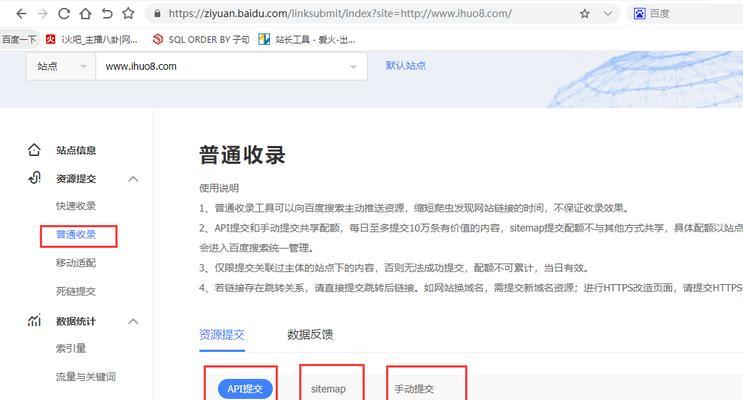Viewport: 743px width, 400px height.
Task: Select 死链提交 in the sidebar
Action: point(76,291)
